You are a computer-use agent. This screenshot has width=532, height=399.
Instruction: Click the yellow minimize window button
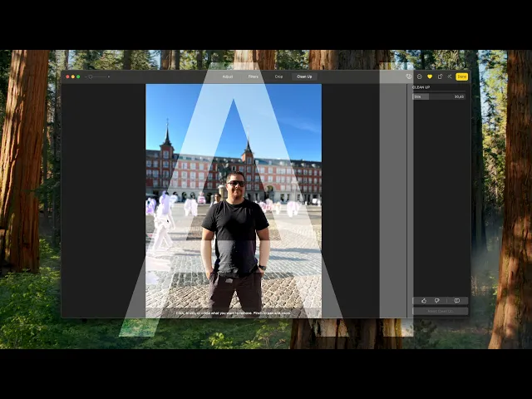(73, 77)
